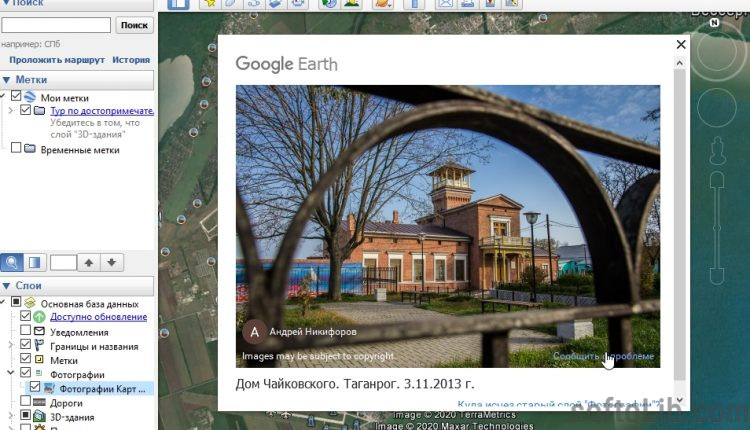750x430 pixels.
Task: Click the move joystick circle
Action: (716, 108)
